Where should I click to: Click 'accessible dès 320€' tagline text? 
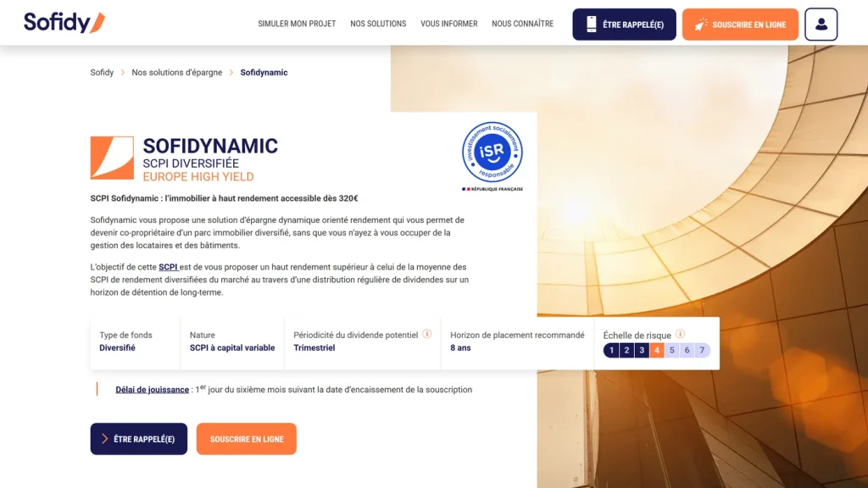[x=320, y=198]
